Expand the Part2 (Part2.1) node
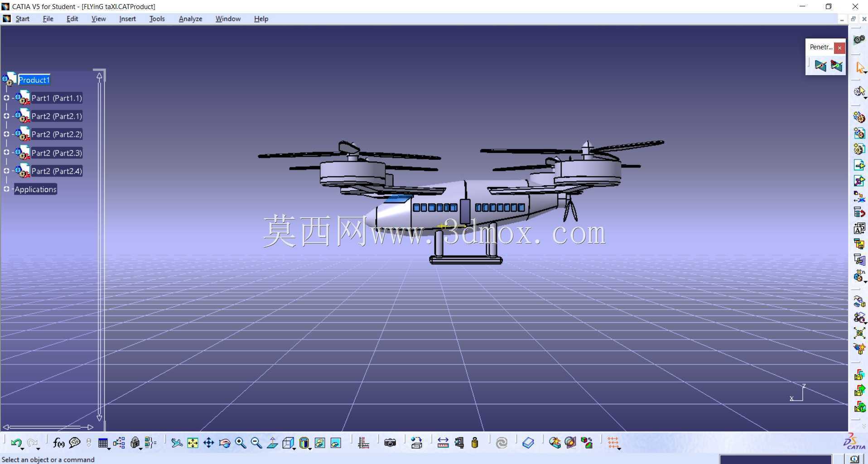This screenshot has width=868, height=464. tap(6, 116)
